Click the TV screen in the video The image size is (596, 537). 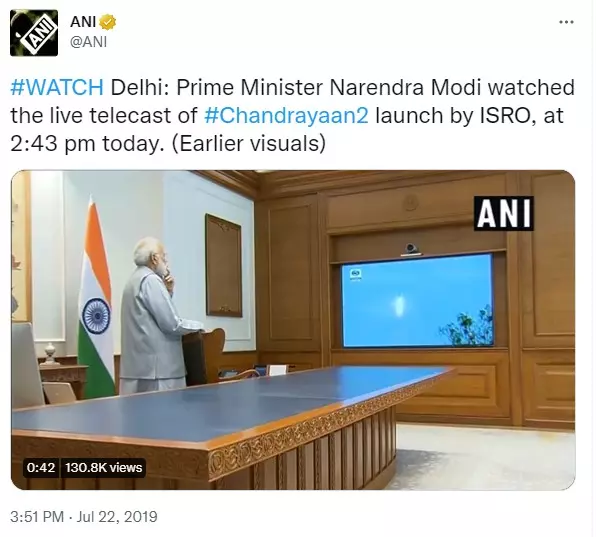[x=417, y=301]
